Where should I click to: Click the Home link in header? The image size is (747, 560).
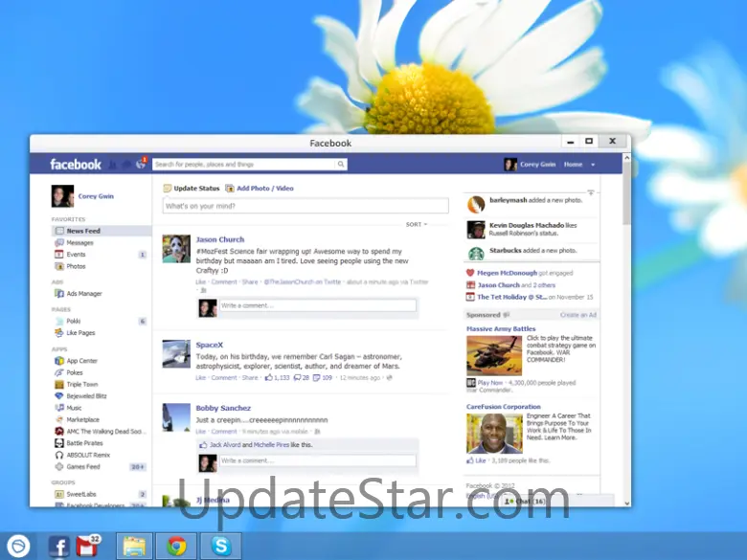[573, 165]
